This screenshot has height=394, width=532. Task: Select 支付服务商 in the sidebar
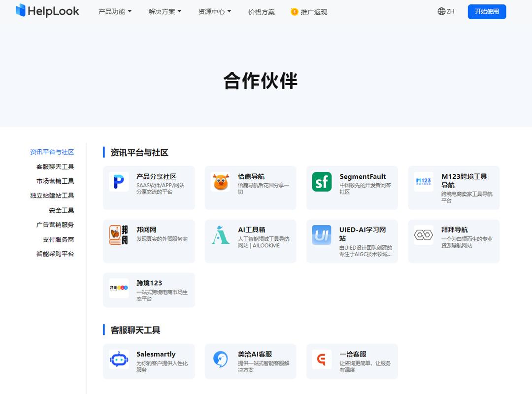(58, 239)
